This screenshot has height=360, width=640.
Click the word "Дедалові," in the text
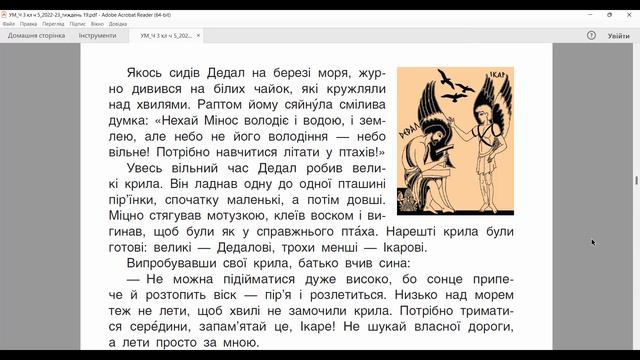[245, 248]
